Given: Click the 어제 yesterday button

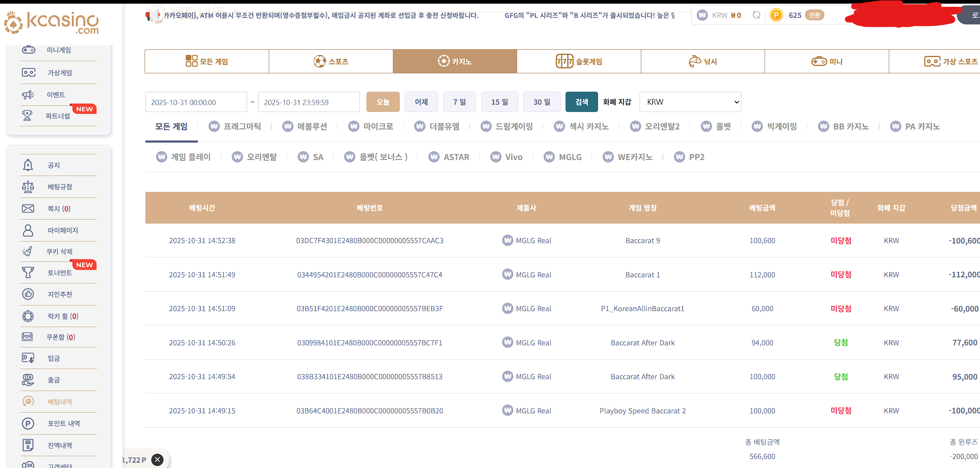Looking at the screenshot, I should [421, 102].
